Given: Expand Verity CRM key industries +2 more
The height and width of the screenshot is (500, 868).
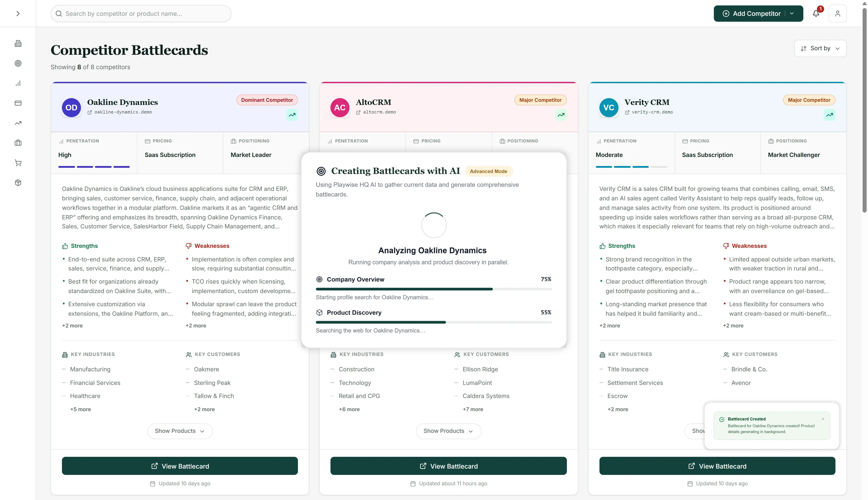Looking at the screenshot, I should 618,409.
